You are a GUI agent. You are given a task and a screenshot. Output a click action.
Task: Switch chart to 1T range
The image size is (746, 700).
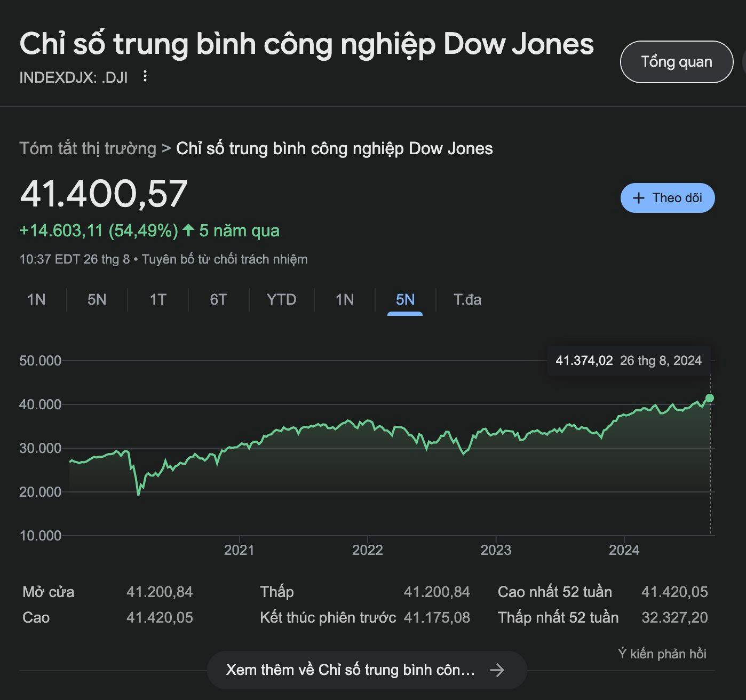coord(158,299)
